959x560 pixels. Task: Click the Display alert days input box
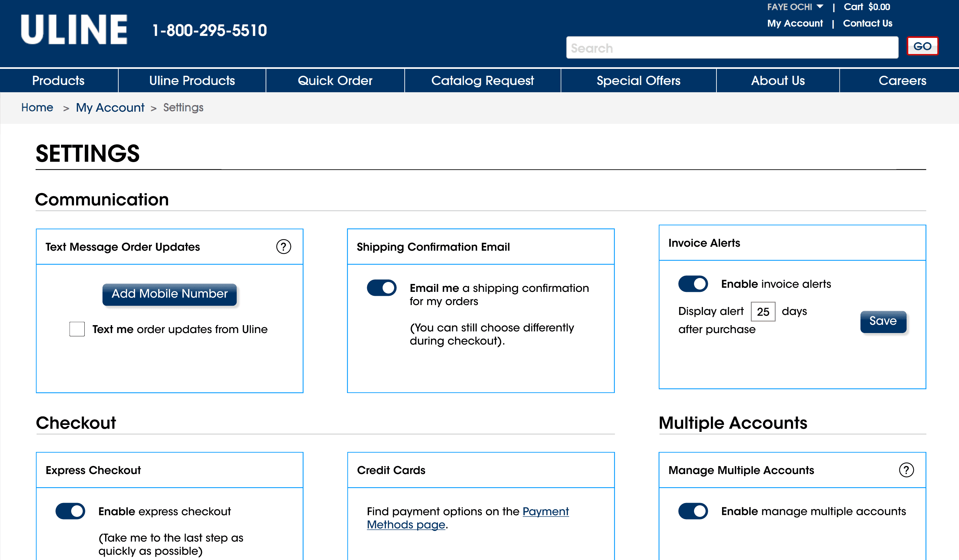(763, 312)
